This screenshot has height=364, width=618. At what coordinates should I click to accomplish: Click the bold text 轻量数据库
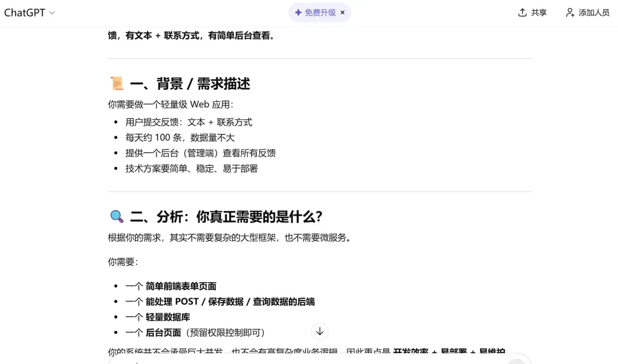[x=168, y=317]
